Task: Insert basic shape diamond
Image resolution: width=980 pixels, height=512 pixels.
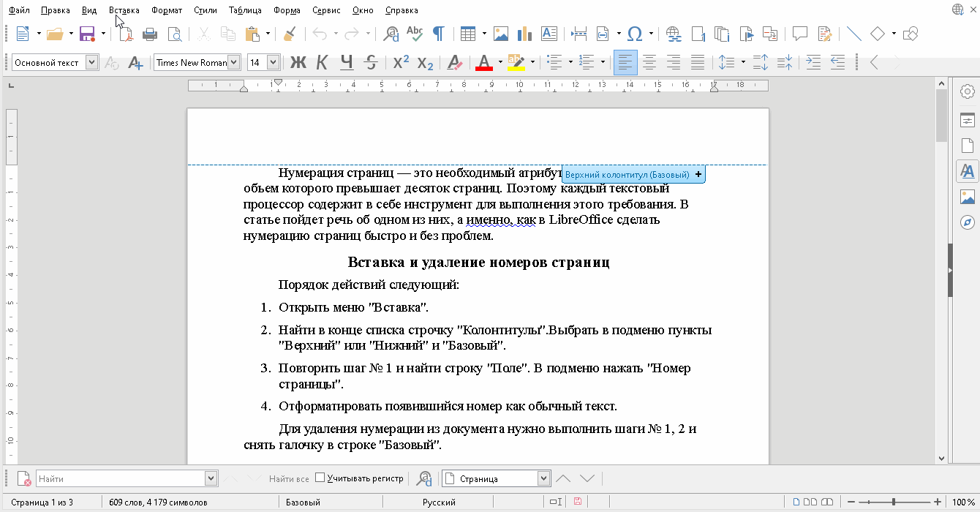Action: pos(878,34)
